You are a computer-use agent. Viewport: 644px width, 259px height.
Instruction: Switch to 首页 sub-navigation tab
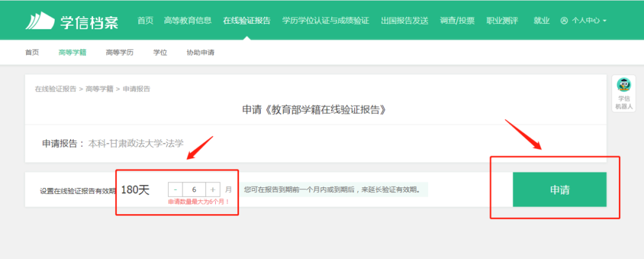(32, 53)
